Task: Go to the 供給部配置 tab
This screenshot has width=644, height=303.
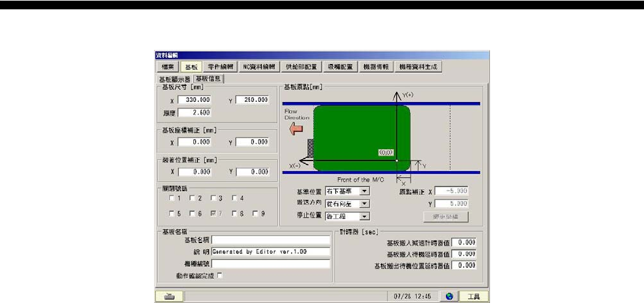Action: coord(301,67)
